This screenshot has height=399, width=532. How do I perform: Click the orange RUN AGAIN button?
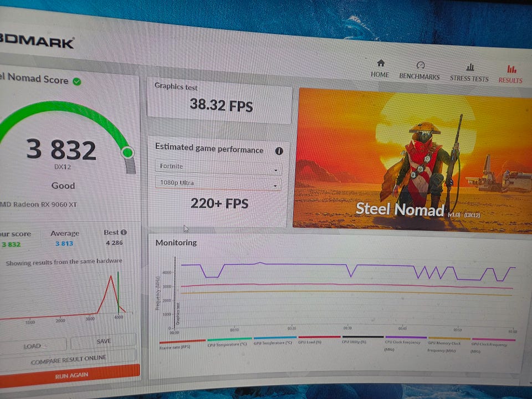point(70,375)
